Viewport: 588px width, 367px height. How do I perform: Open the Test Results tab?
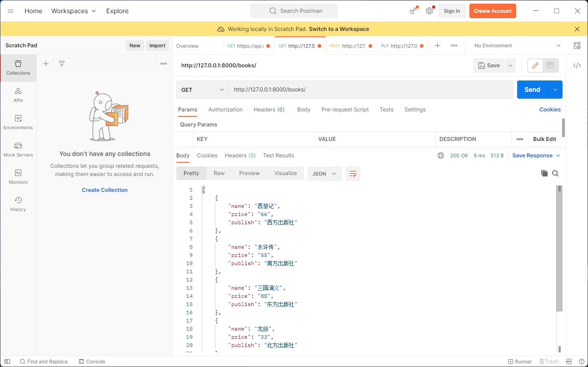coord(279,156)
